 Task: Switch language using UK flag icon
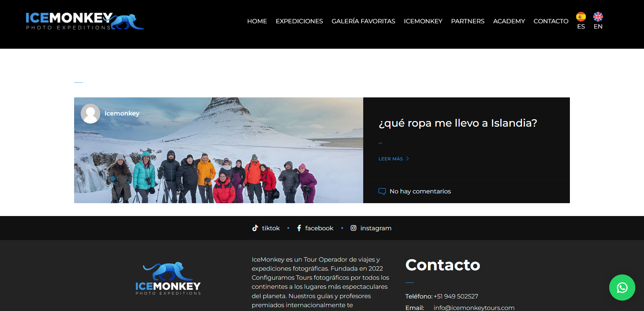coord(598,17)
